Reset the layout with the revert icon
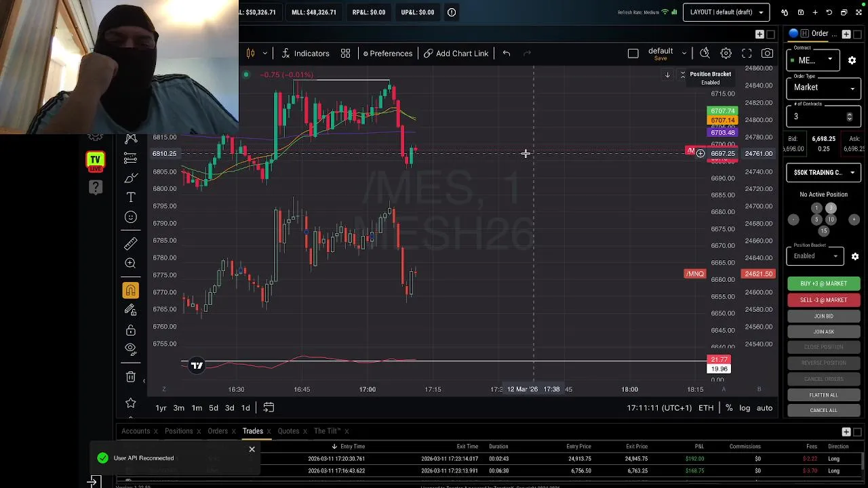The image size is (868, 488). click(829, 12)
